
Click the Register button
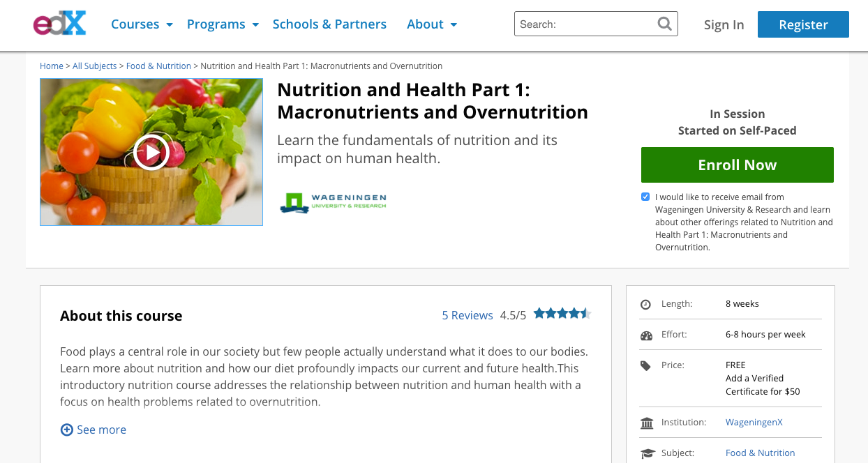click(803, 24)
